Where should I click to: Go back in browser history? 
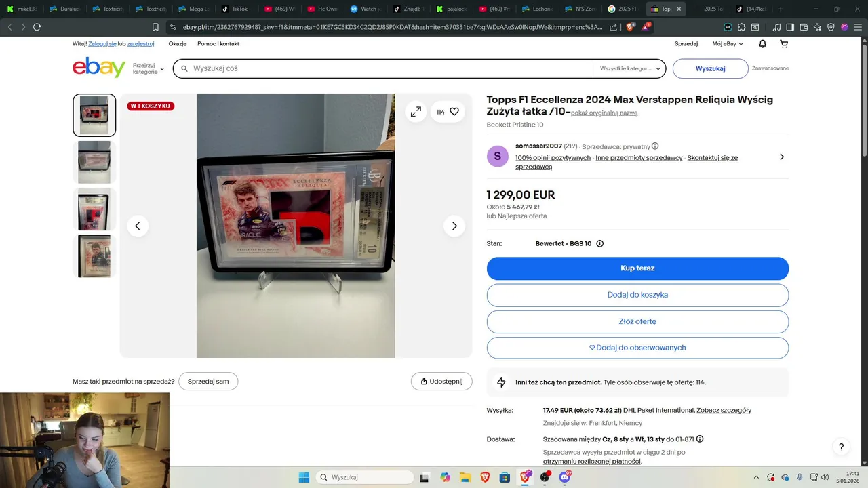9,27
